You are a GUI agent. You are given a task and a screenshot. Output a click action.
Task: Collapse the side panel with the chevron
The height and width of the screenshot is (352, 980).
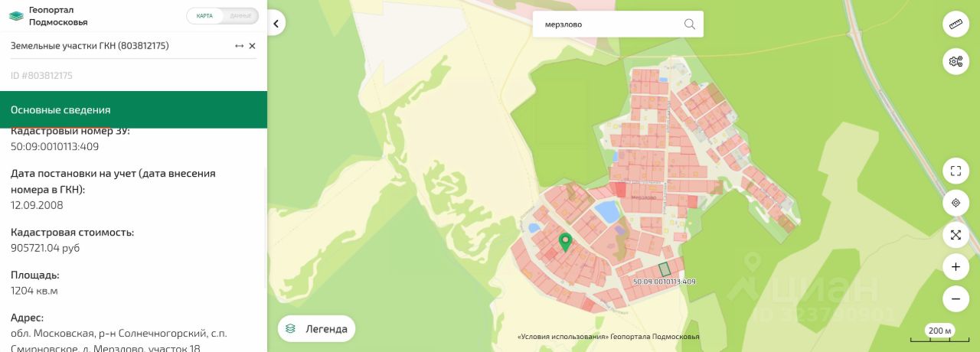point(276,24)
